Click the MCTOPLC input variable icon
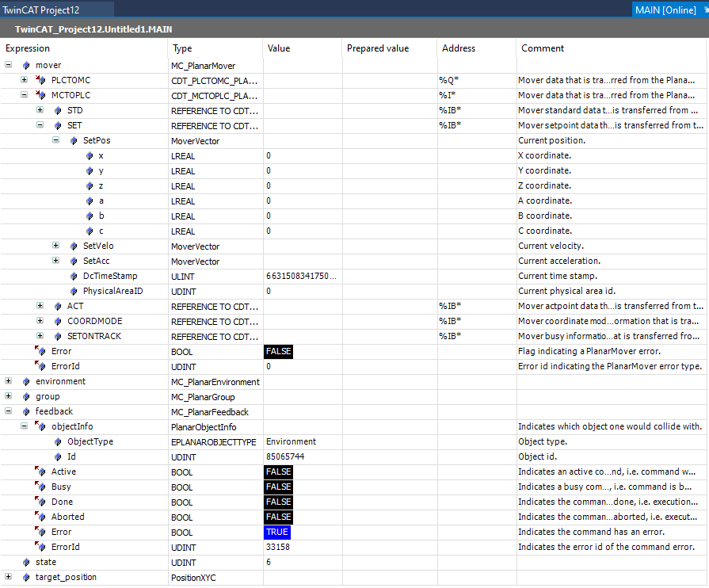The width and height of the screenshot is (709, 588). pos(40,95)
